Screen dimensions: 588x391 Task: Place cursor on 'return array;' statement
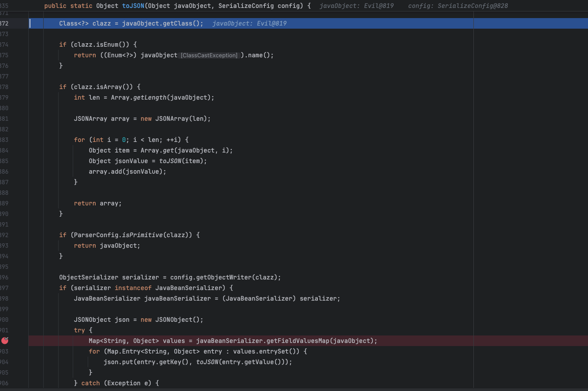[x=97, y=203]
